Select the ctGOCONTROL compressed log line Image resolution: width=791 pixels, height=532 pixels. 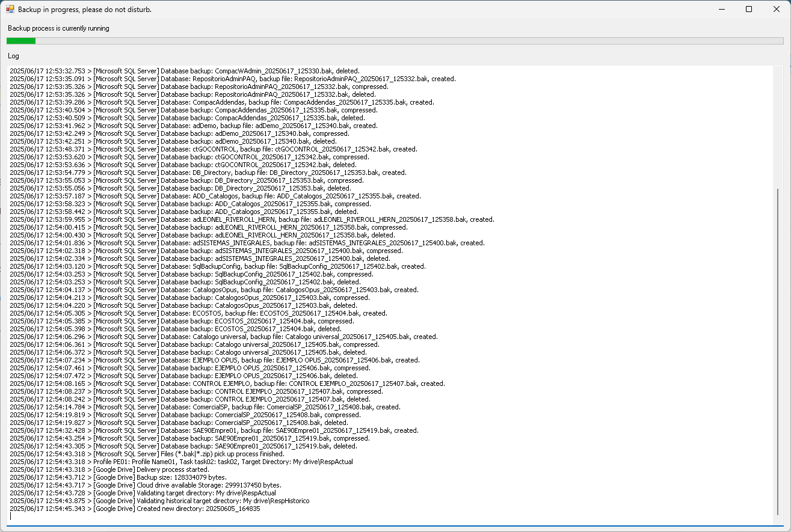point(189,157)
